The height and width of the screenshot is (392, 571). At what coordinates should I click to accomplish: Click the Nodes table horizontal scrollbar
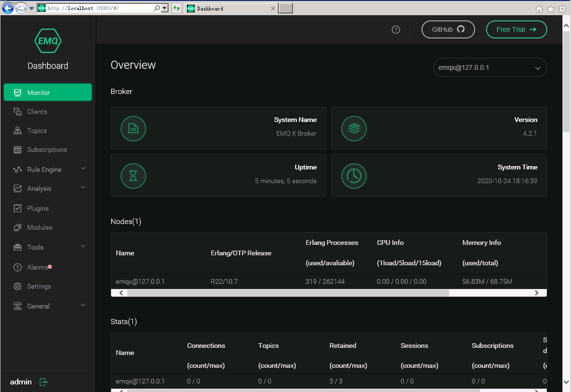[x=288, y=293]
